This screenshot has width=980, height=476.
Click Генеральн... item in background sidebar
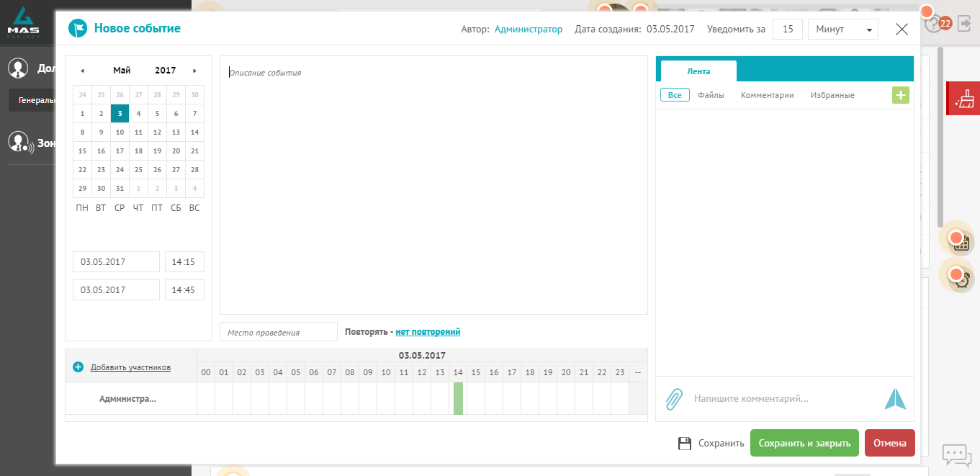pyautogui.click(x=32, y=100)
